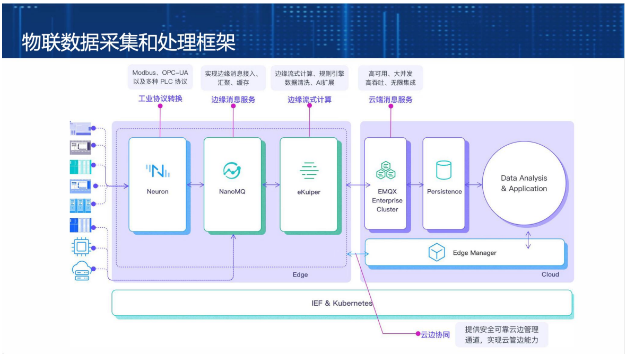The image size is (626, 364).
Task: Click the cloud server device icon
Action: point(82,271)
